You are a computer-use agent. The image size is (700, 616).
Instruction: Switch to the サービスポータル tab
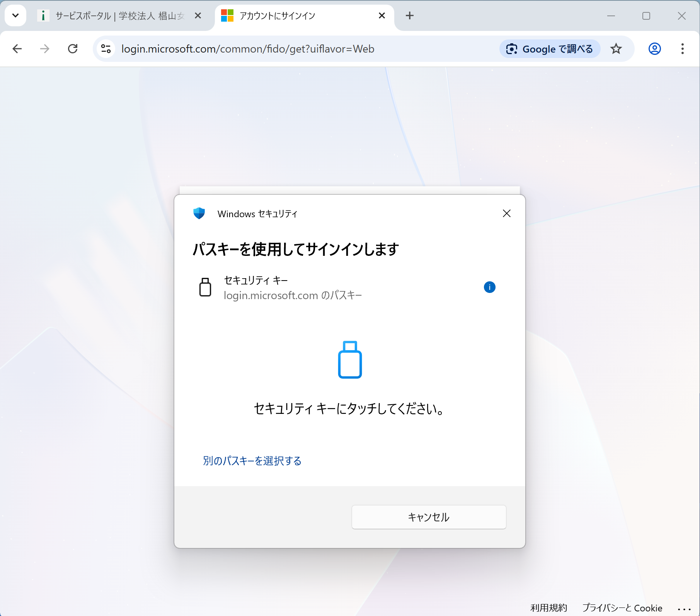click(116, 15)
